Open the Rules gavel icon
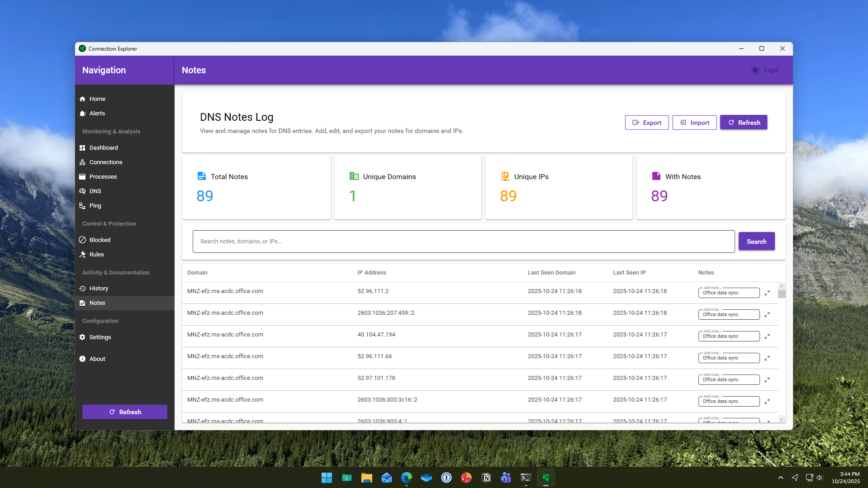Screen dimensions: 868x488 (82, 255)
